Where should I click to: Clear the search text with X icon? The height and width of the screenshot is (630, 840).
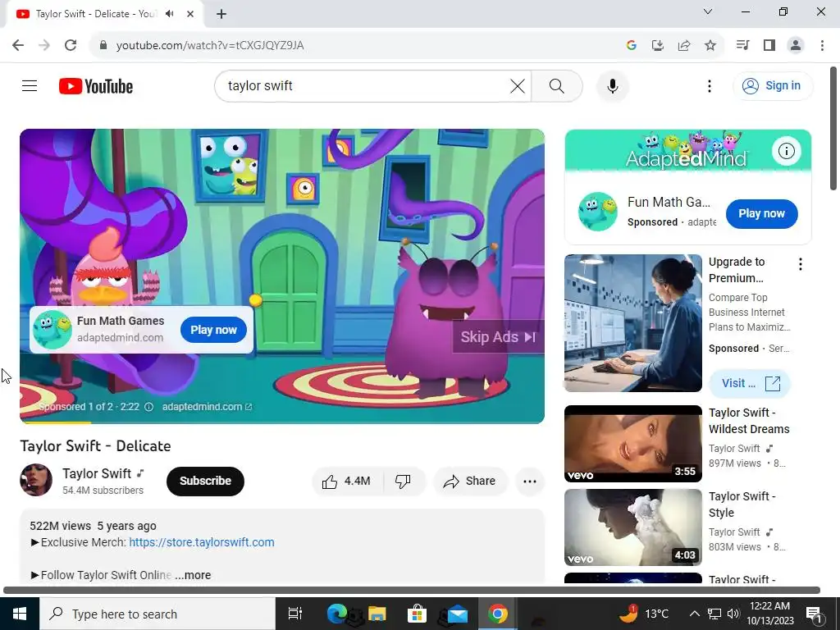517,85
